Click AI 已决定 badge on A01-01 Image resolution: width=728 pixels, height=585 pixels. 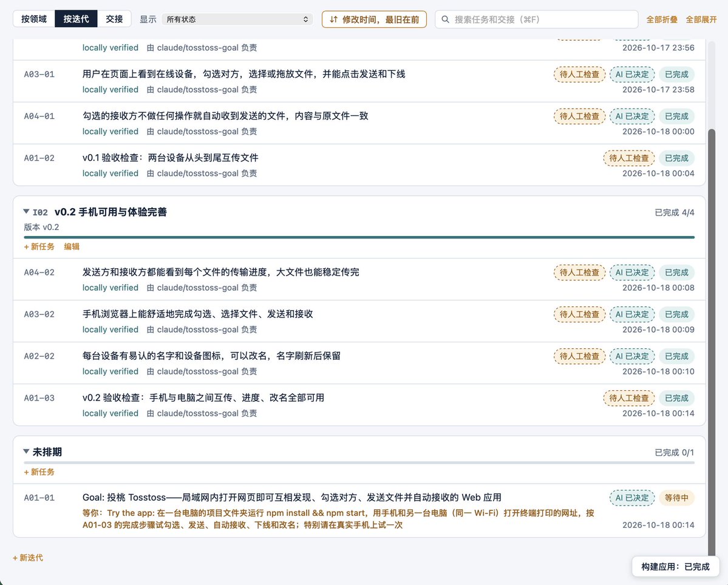(x=632, y=498)
